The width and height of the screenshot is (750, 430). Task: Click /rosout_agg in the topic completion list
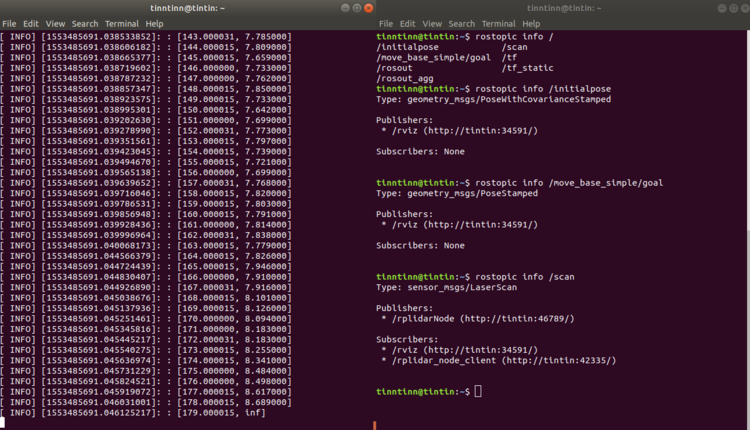pyautogui.click(x=405, y=78)
